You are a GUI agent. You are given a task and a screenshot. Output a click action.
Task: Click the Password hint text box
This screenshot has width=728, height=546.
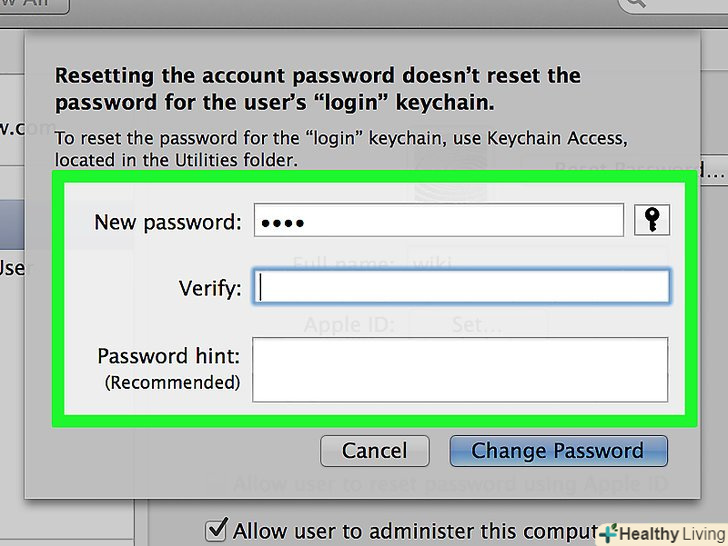[x=460, y=369]
